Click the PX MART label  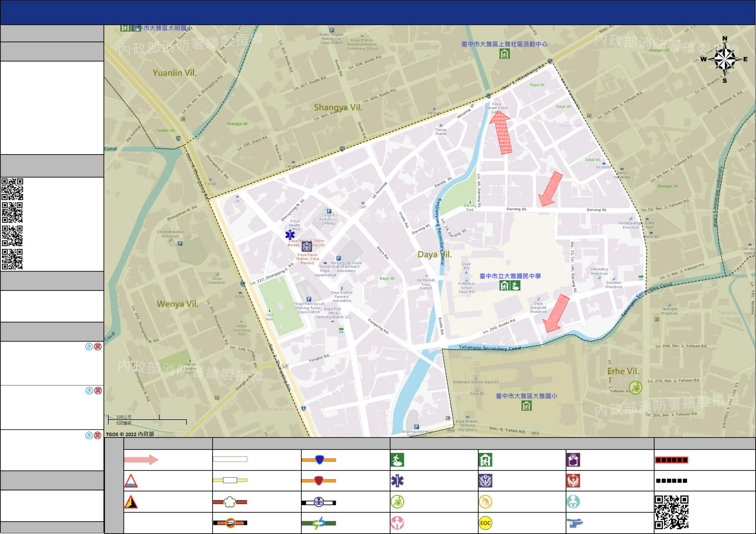(x=604, y=167)
